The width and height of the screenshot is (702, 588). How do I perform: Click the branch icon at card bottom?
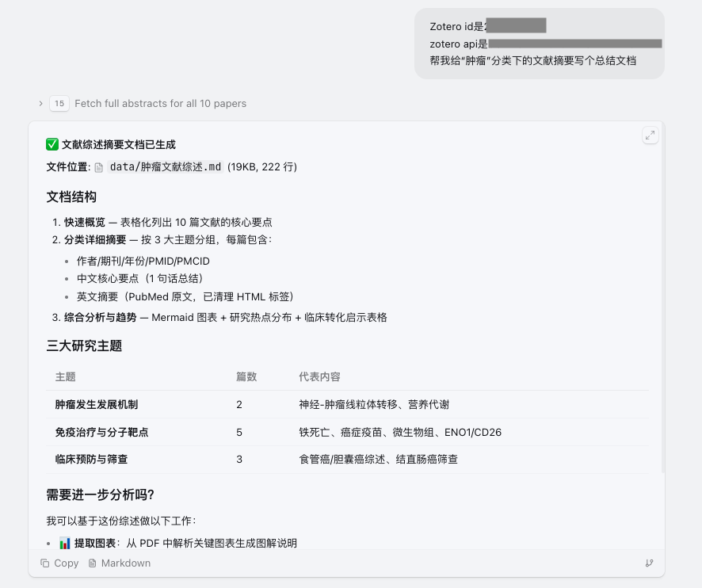[649, 563]
